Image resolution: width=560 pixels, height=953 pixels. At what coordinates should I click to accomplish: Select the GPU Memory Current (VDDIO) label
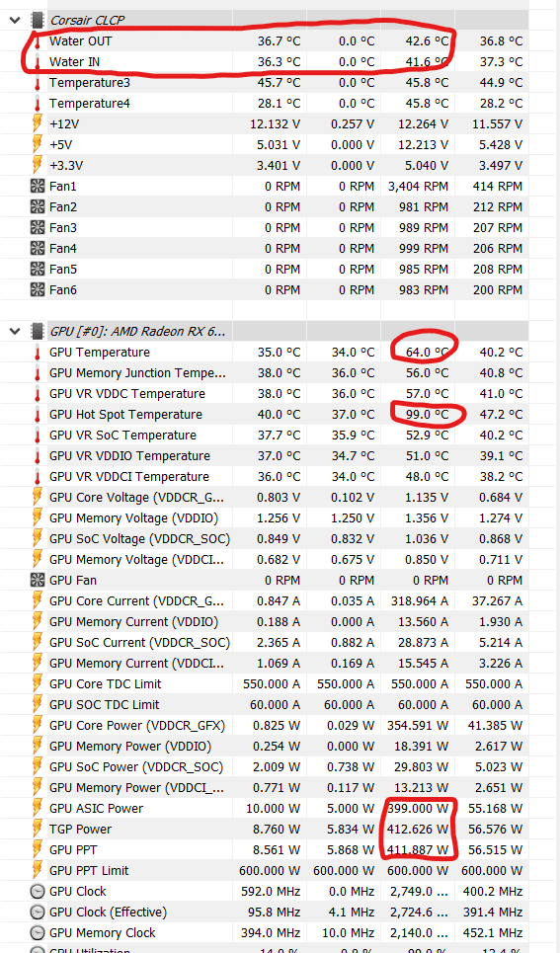(x=133, y=622)
